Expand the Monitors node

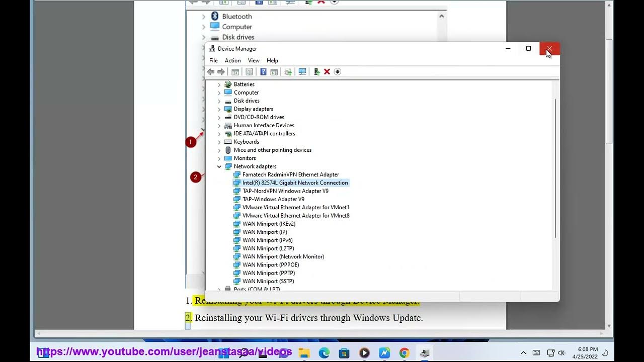pos(219,158)
